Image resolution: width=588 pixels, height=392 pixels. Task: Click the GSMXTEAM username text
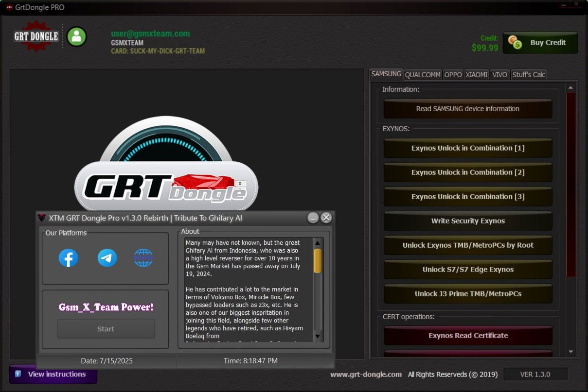click(127, 43)
